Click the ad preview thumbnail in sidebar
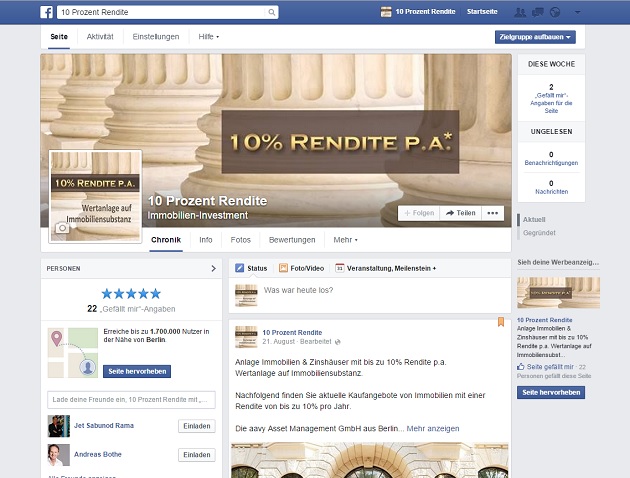This screenshot has height=478, width=630. click(558, 293)
